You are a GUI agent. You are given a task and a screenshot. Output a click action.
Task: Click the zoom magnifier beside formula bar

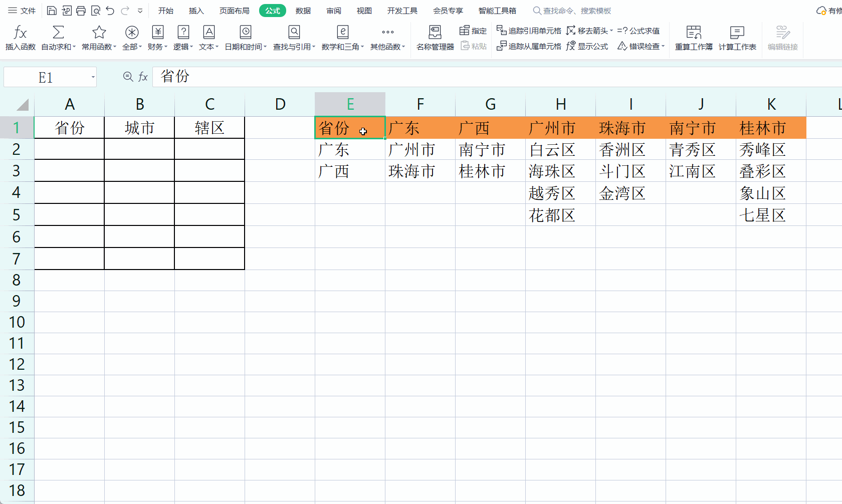click(128, 77)
